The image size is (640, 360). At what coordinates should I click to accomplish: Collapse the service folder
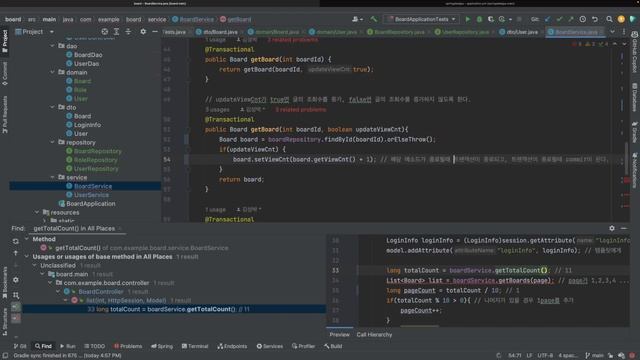(x=53, y=177)
